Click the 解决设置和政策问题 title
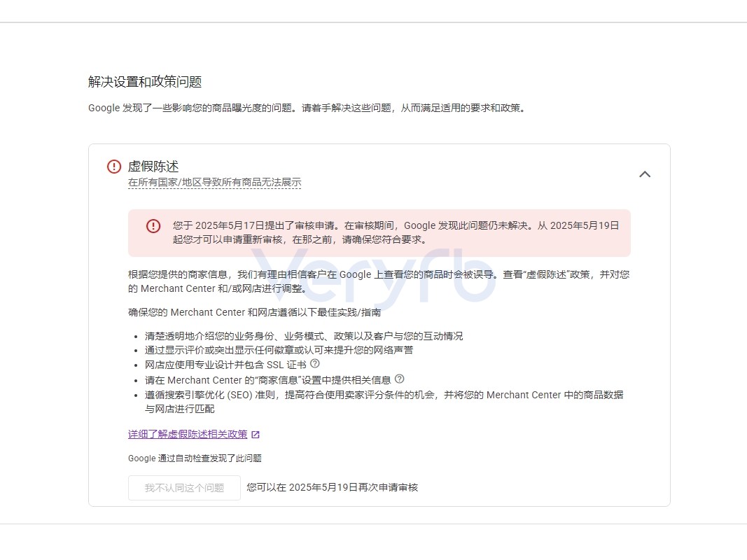 point(145,82)
